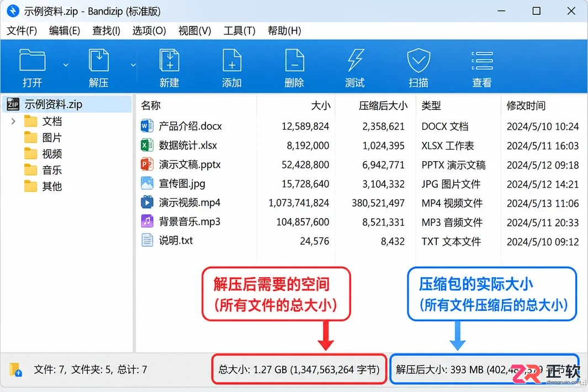Click size value 52,428,800
Screen dimensions: 588x392
pyautogui.click(x=305, y=165)
